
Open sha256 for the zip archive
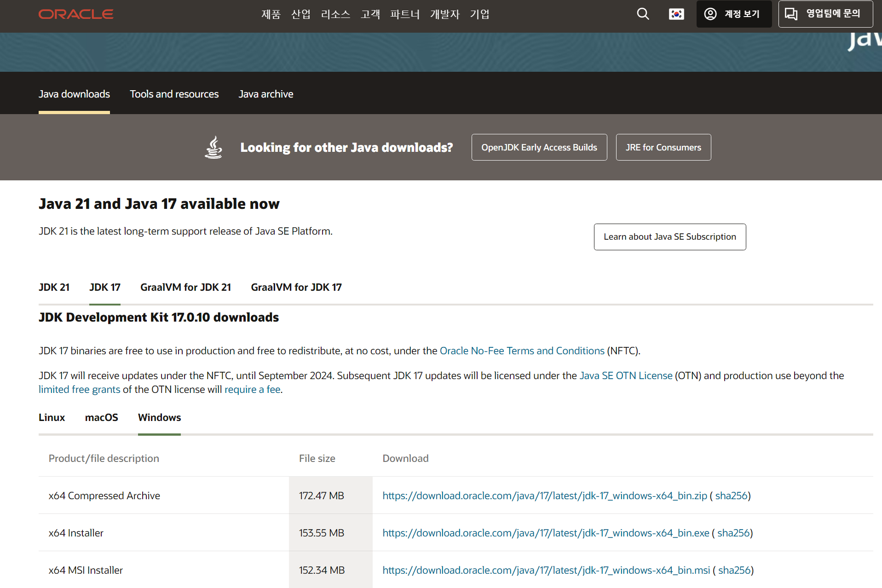(x=732, y=496)
